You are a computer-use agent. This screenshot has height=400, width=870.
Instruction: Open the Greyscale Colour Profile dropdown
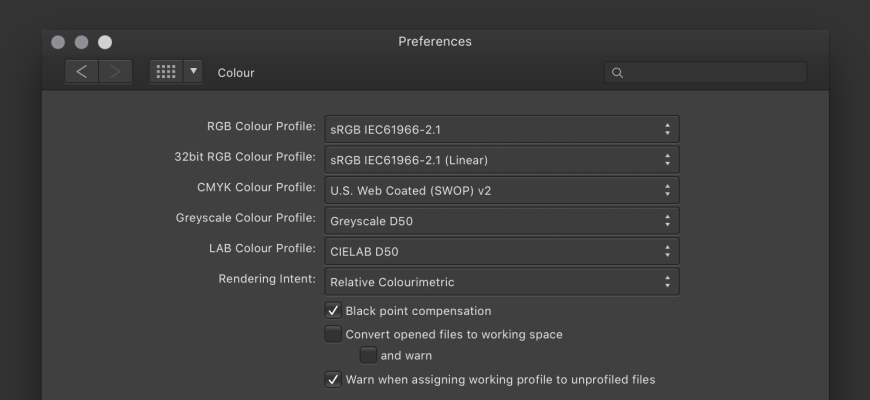pos(502,220)
